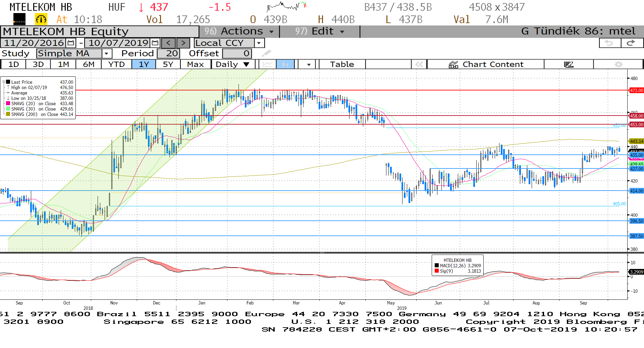Click the Simple MA study field
The width and height of the screenshot is (644, 348).
(69, 53)
